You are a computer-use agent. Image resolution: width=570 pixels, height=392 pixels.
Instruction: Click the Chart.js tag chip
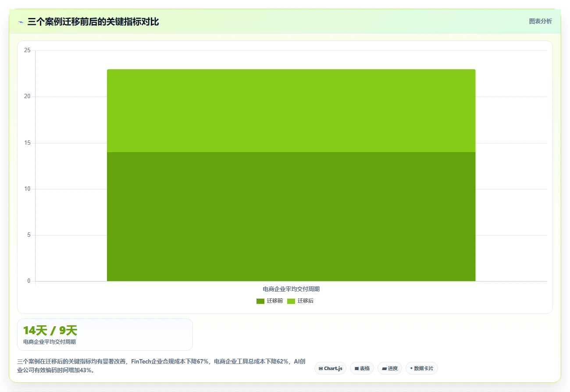click(330, 368)
